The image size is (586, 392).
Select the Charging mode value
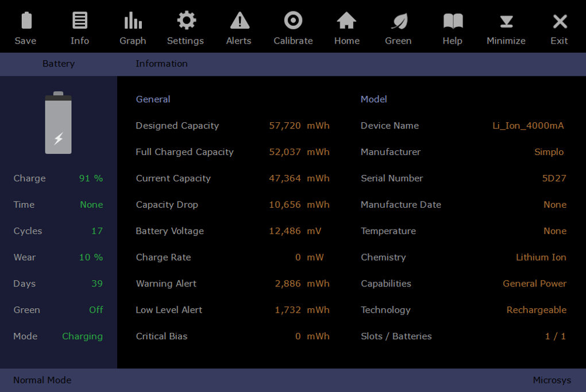[x=82, y=336]
